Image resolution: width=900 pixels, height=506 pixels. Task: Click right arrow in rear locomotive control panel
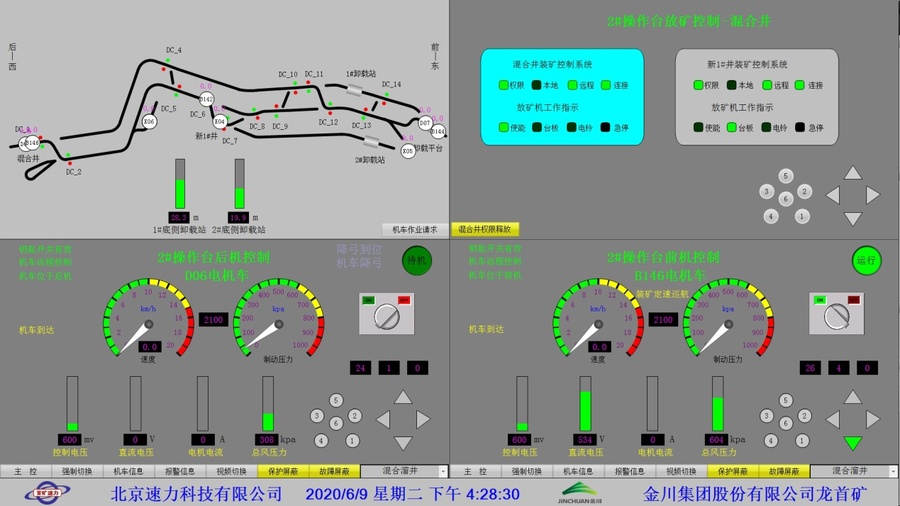click(423, 419)
